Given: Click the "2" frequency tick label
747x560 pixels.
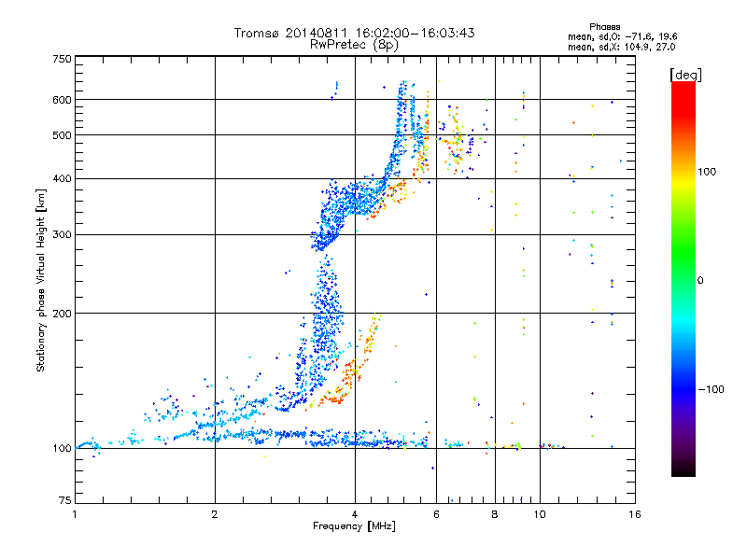Looking at the screenshot, I should [215, 514].
